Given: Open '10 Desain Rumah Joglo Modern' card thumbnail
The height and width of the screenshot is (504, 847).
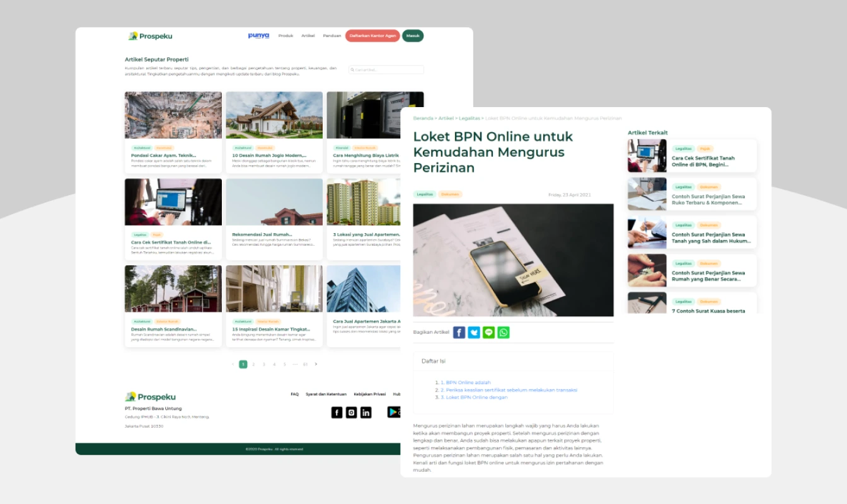Looking at the screenshot, I should click(x=274, y=115).
